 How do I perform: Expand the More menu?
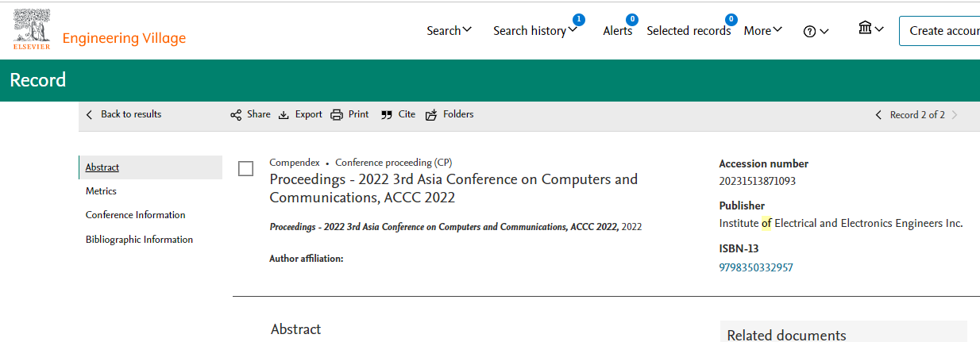[x=762, y=30]
